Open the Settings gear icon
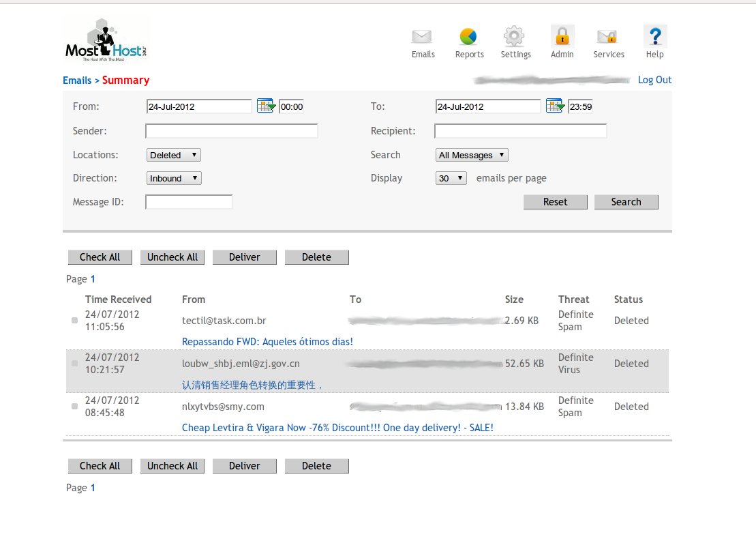The image size is (756, 554). tap(515, 37)
